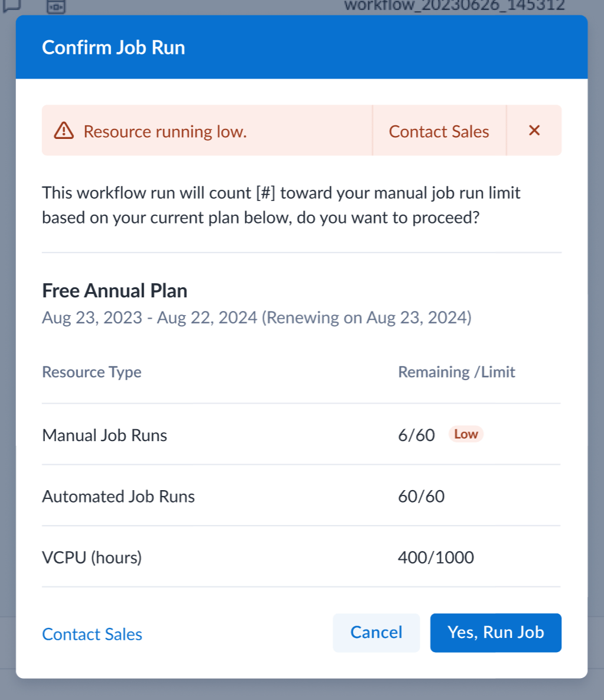This screenshot has width=604, height=700.
Task: Click the 400/1000 VCPU hours value
Action: pyautogui.click(x=436, y=558)
